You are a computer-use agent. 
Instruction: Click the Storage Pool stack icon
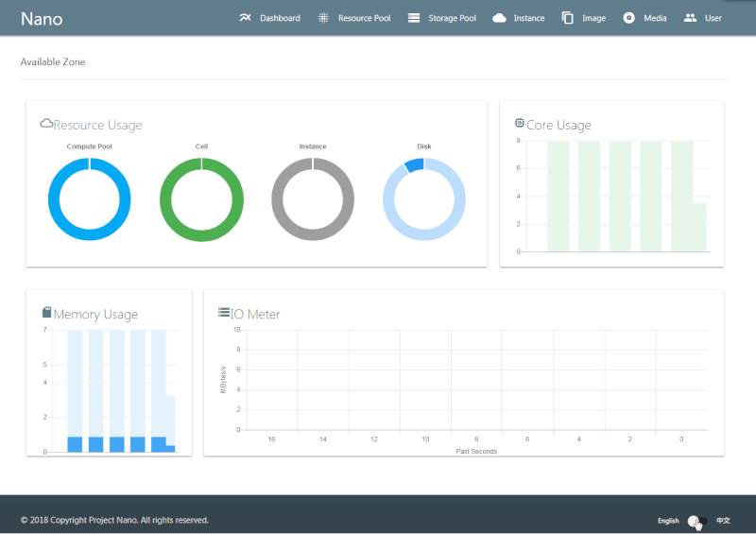click(414, 18)
